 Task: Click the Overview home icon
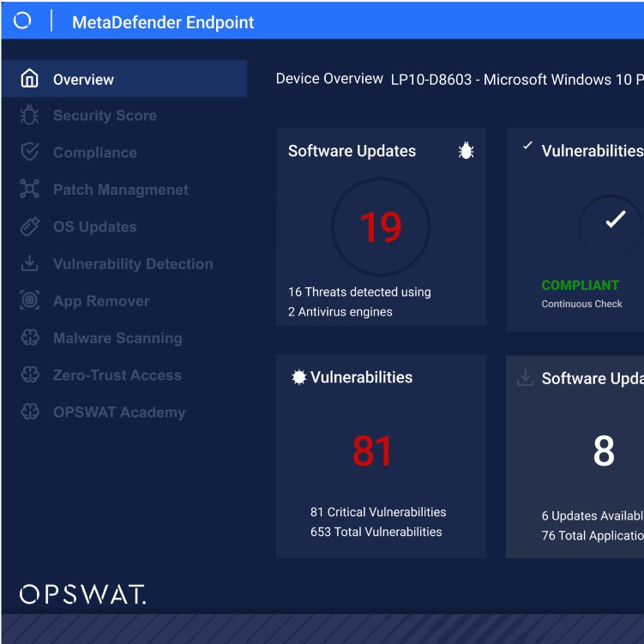(29, 78)
